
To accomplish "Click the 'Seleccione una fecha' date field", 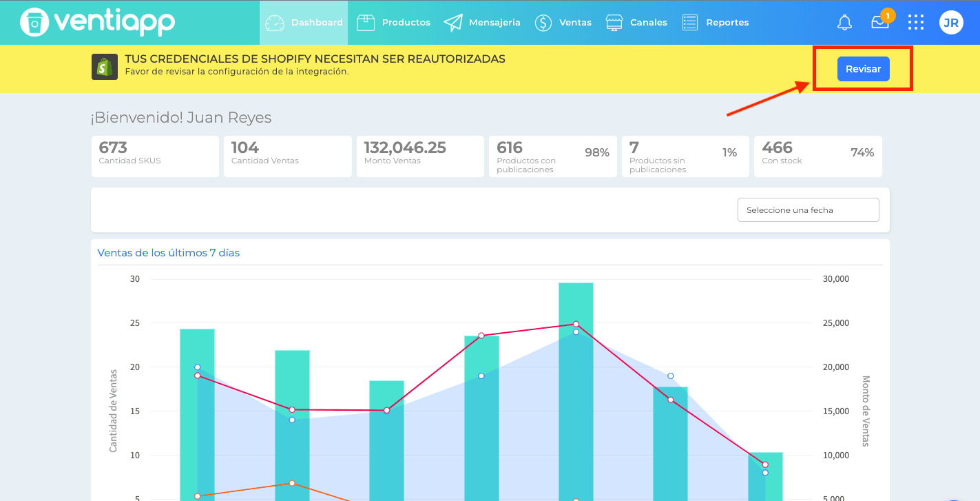I will [809, 210].
